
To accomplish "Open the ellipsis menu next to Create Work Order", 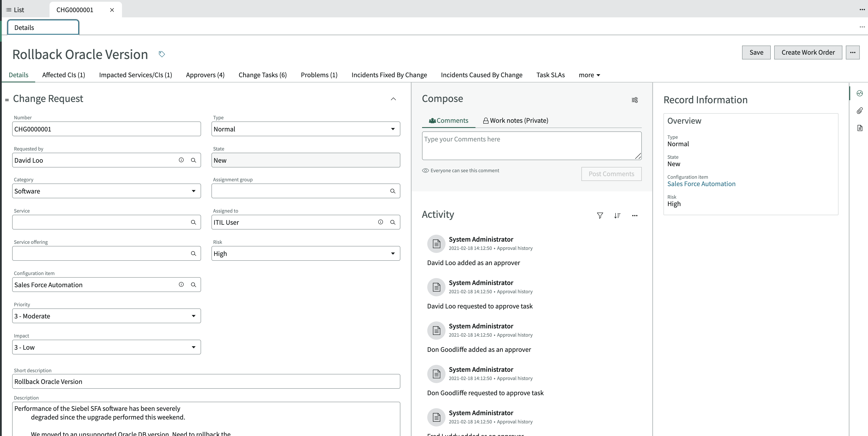I will [x=853, y=52].
